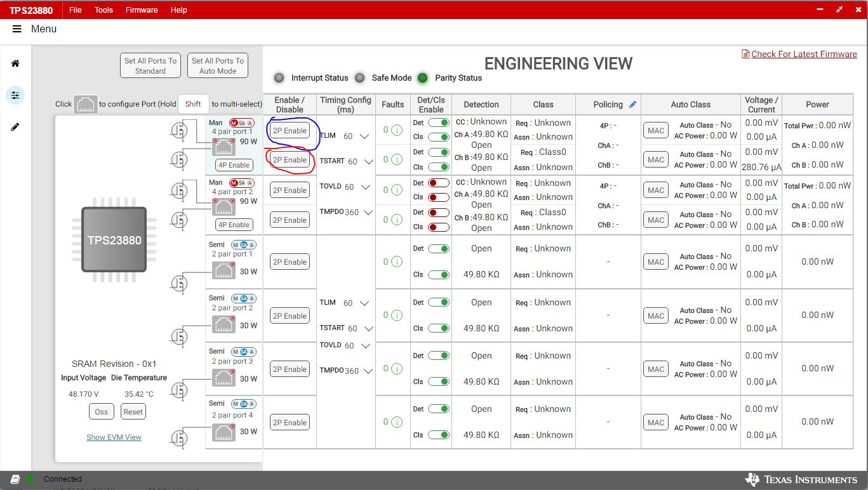868x490 pixels.
Task: Click the MAC button for 2 pair port 4
Action: (x=656, y=422)
